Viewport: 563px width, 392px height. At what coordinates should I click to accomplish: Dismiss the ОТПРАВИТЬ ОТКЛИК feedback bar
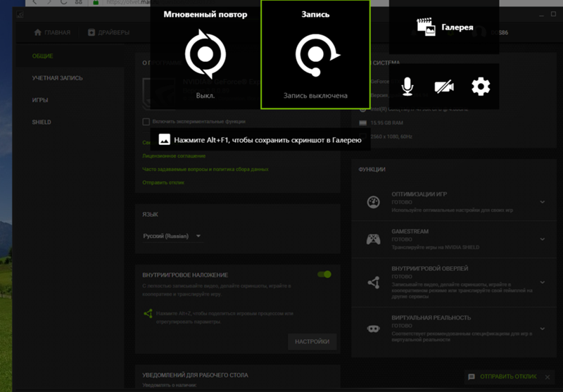coord(548,377)
